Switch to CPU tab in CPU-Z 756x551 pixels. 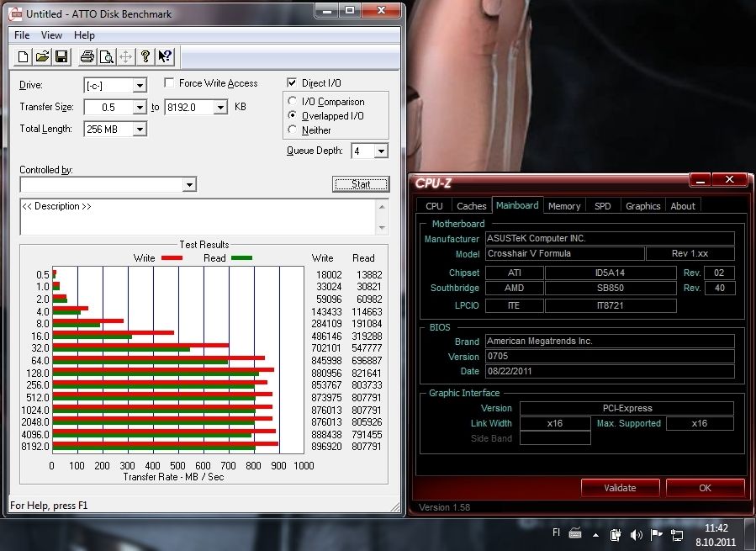434,206
